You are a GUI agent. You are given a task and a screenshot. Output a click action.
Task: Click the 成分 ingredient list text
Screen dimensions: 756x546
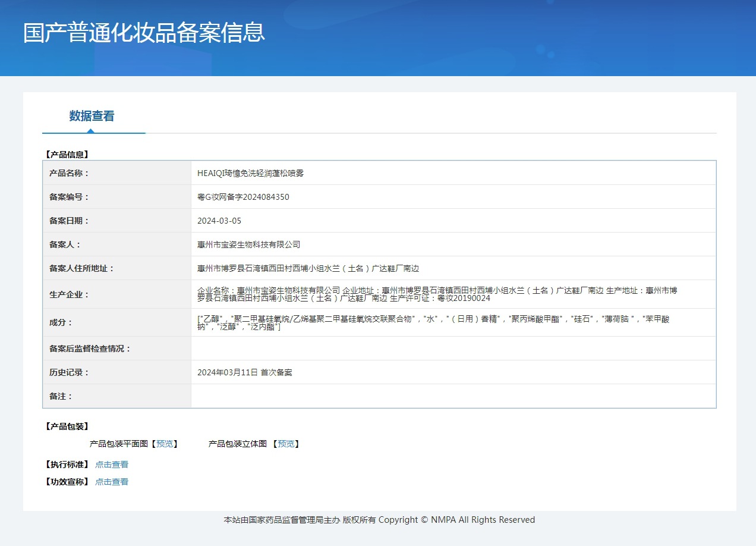point(433,322)
